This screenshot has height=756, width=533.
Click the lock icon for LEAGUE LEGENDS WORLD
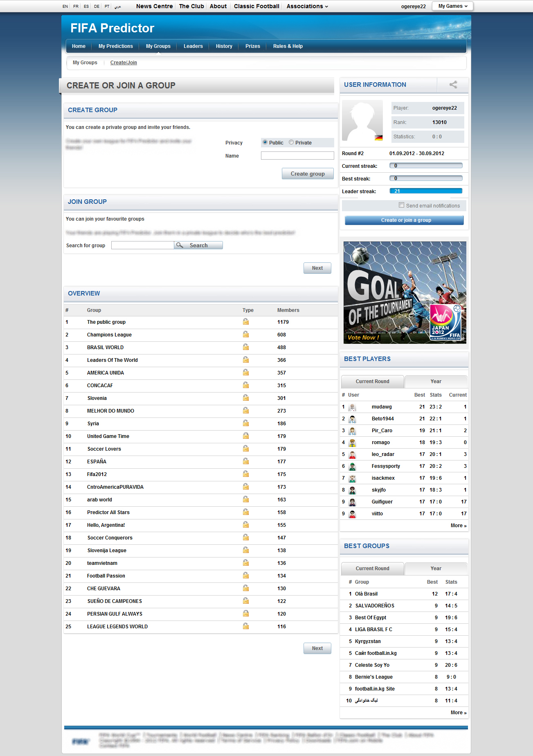[x=246, y=626]
